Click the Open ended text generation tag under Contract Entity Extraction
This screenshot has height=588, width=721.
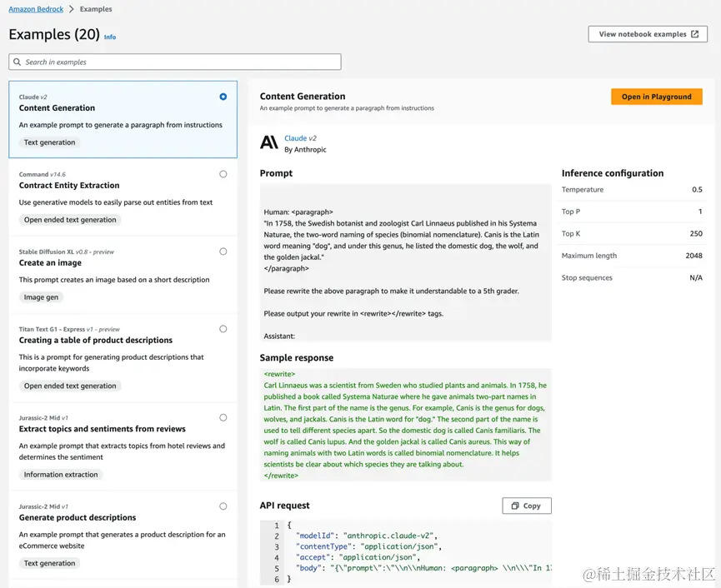(70, 220)
